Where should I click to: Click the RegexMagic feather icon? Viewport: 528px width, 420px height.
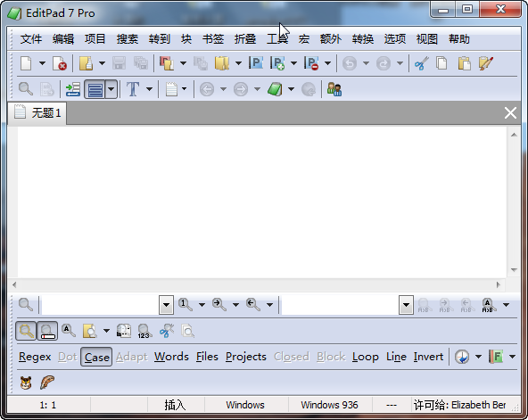(x=47, y=383)
